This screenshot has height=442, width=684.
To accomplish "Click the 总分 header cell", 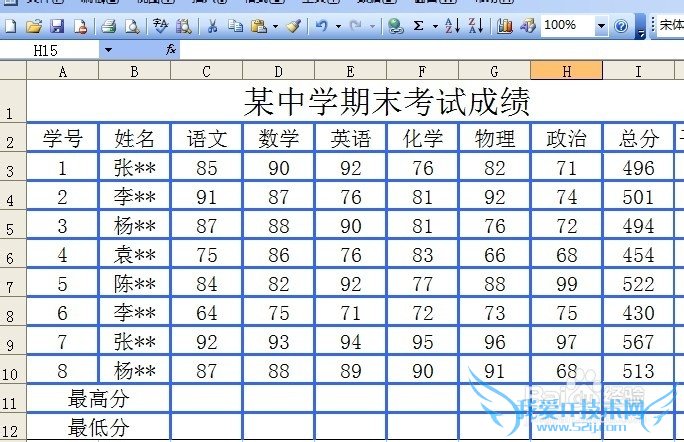I will (638, 138).
